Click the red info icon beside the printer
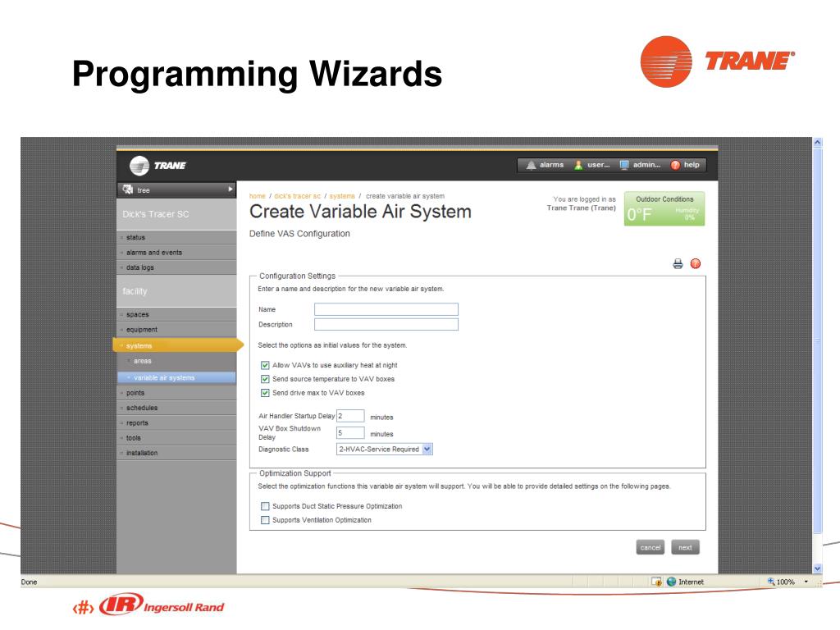840x630 pixels. 696,263
